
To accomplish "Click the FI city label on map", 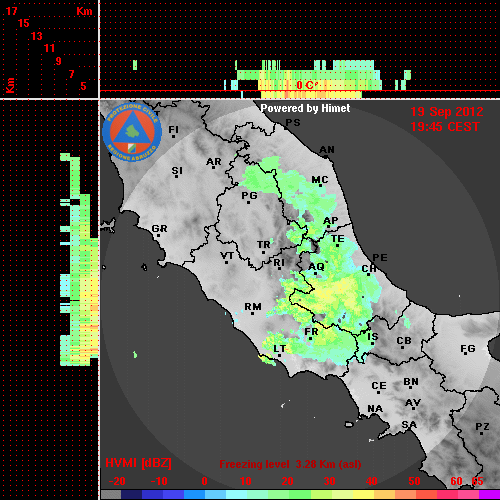I will 173,129.
